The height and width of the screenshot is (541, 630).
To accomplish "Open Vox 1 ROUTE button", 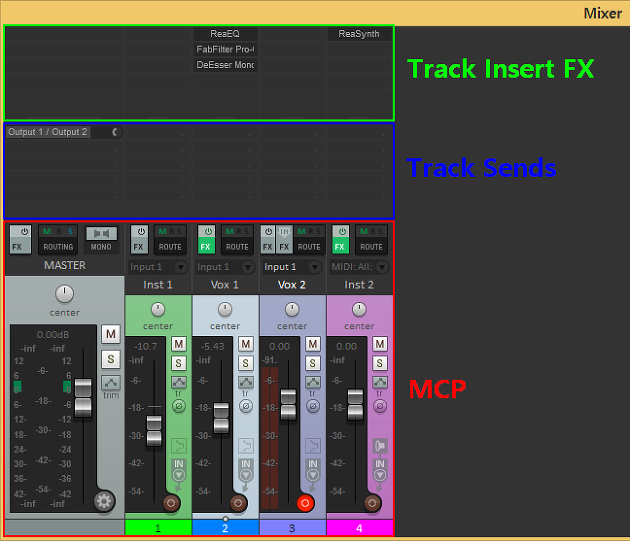I will click(x=237, y=247).
